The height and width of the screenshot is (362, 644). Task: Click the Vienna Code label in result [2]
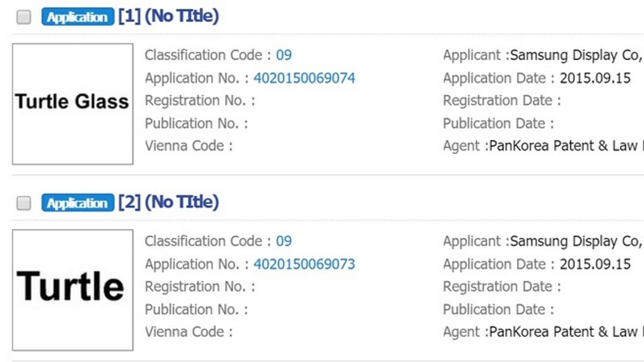pyautogui.click(x=185, y=332)
